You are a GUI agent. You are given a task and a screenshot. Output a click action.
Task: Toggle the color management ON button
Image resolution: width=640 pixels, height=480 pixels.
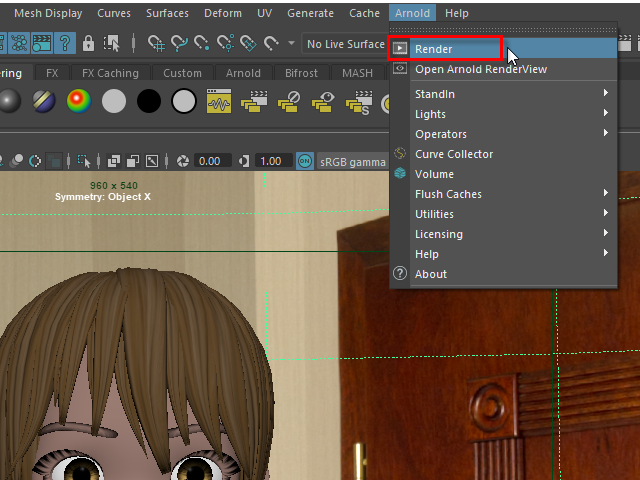(x=305, y=161)
